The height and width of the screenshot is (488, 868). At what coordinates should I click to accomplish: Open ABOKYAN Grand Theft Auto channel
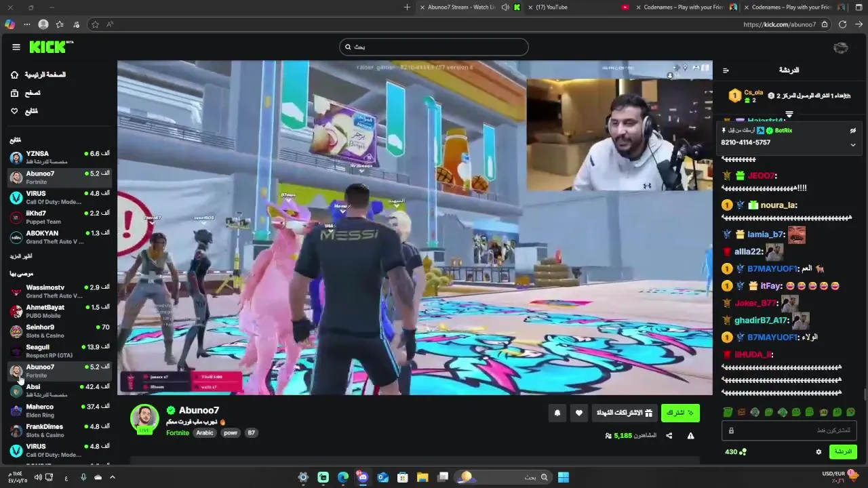coord(60,237)
